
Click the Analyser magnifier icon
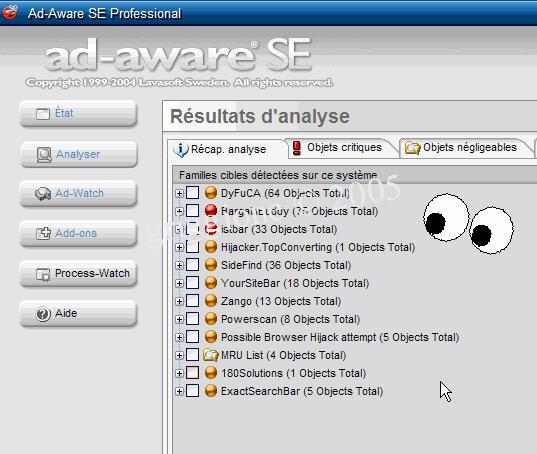pos(44,154)
